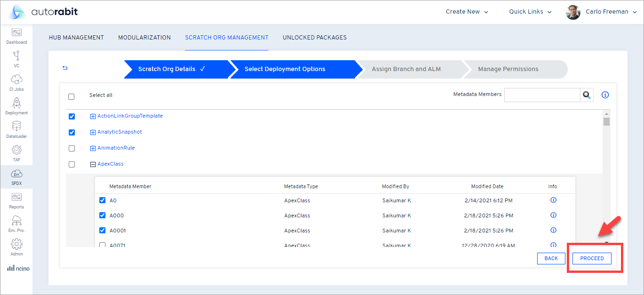Screen dimensions: 644x295
Task: Check the A0071 metadata member checkbox
Action: (x=102, y=245)
